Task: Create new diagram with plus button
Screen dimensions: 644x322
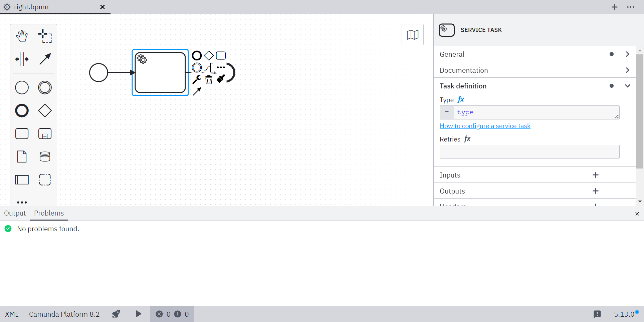Action: [615, 7]
